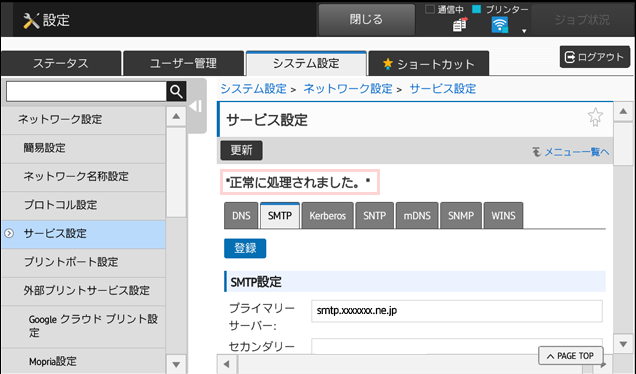Switch to the ユーザー管理 tab
The width and height of the screenshot is (636, 374).
(x=183, y=63)
